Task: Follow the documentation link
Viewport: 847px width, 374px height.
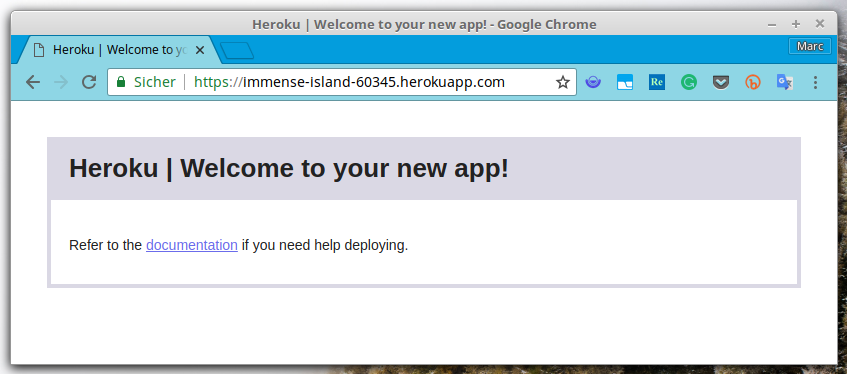Action: 192,245
